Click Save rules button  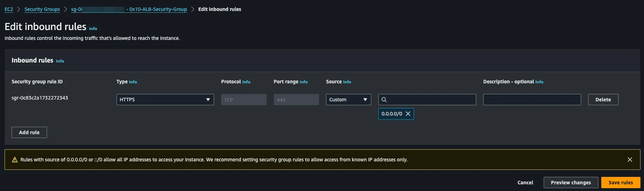pyautogui.click(x=620, y=183)
